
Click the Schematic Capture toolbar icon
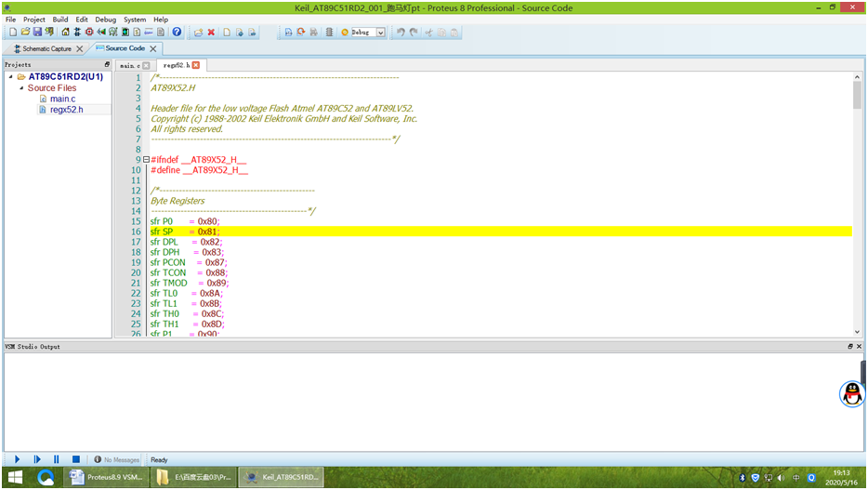(77, 33)
